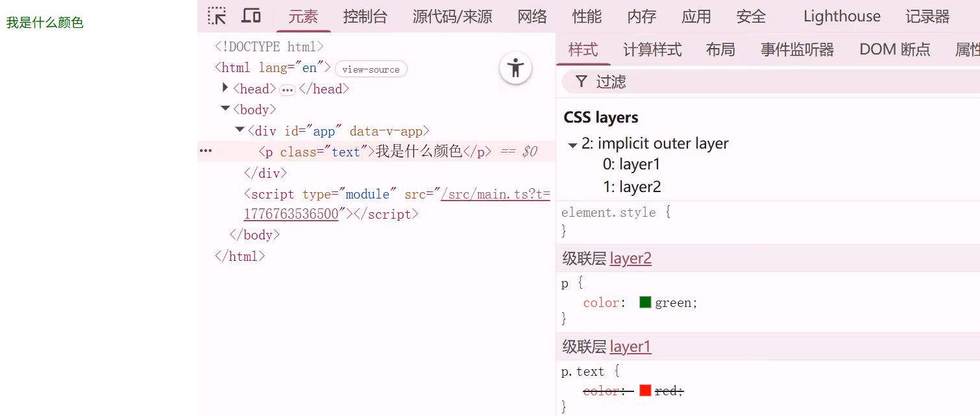
Task: Toggle the device toolbar icon
Action: click(x=251, y=16)
